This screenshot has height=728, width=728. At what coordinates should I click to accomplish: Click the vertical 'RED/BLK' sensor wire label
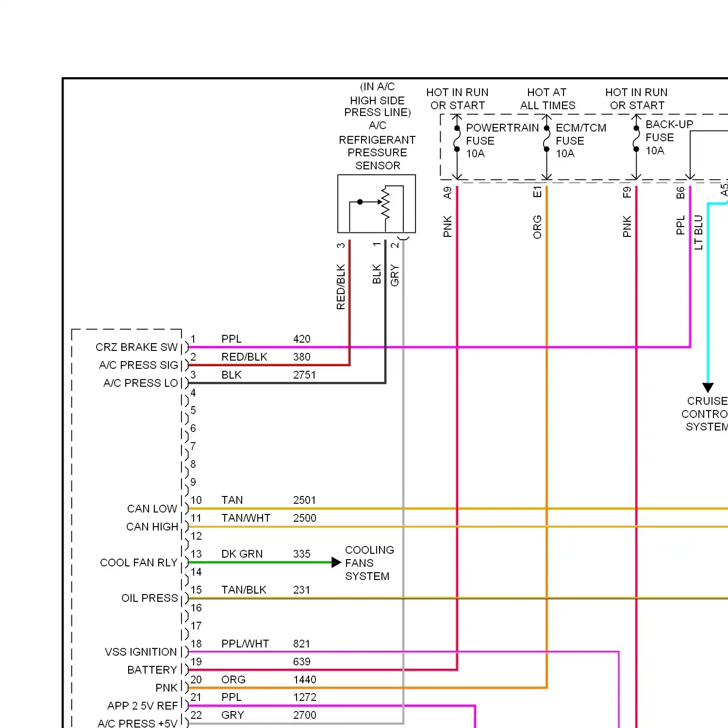point(341,287)
